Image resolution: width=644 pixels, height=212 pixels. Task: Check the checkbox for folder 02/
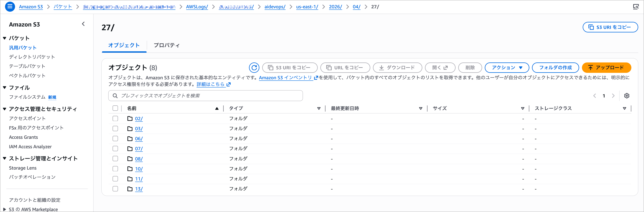tap(115, 118)
